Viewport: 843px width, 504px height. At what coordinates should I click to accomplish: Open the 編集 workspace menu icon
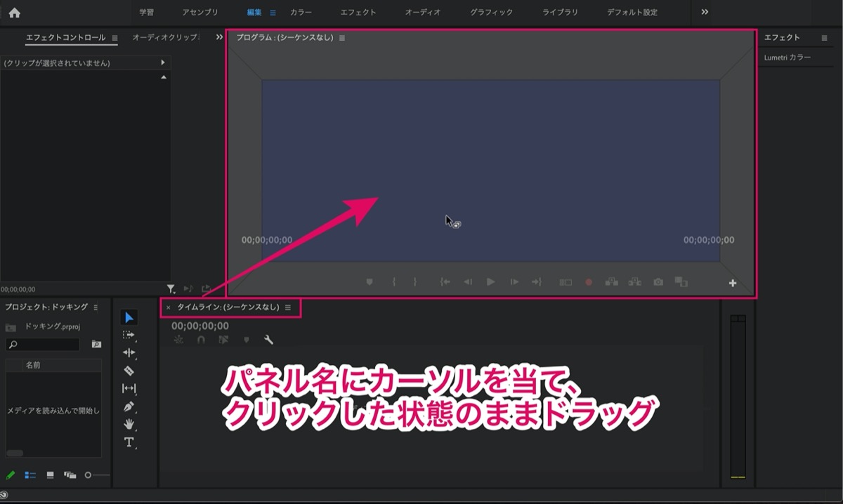pos(273,13)
